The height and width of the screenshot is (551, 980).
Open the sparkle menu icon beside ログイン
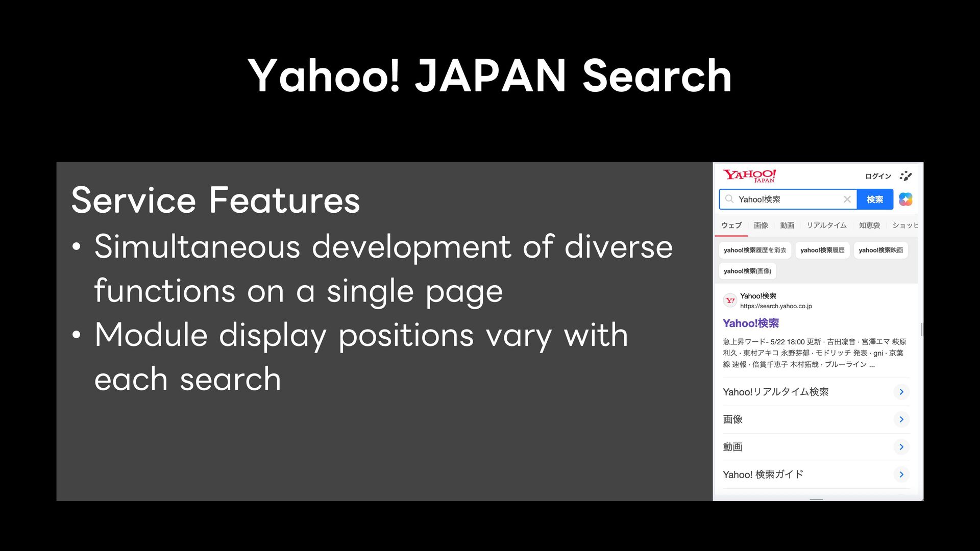click(x=906, y=176)
